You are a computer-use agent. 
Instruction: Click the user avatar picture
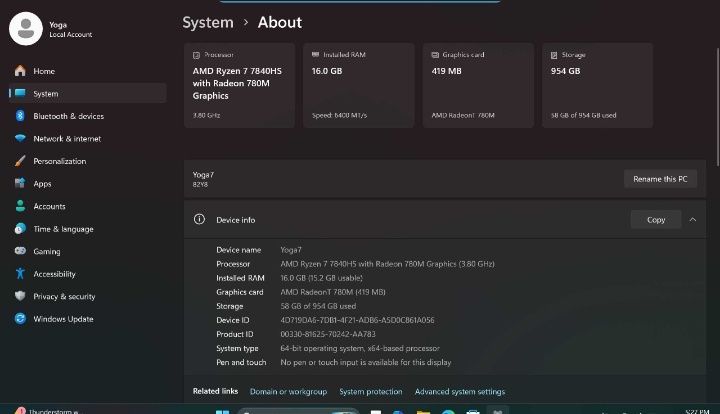tap(26, 28)
